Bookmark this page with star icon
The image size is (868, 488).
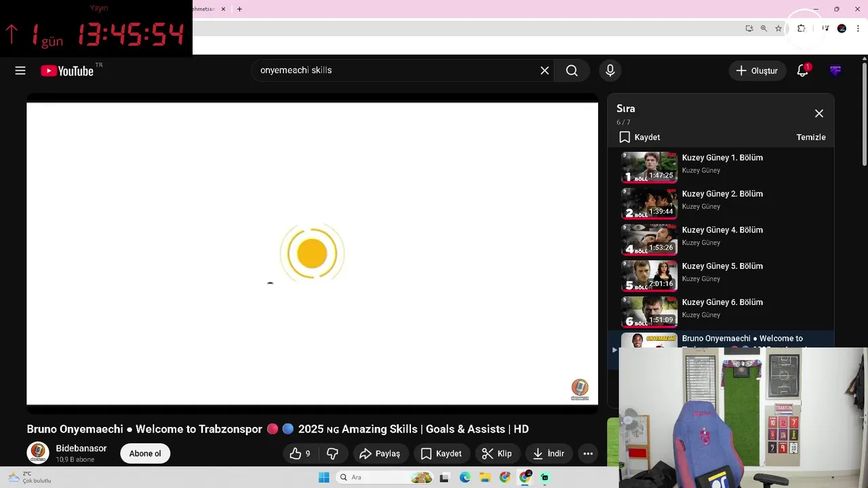point(778,28)
